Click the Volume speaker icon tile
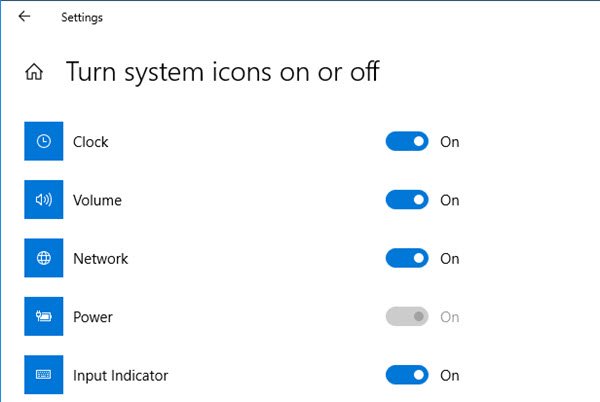 click(43, 200)
